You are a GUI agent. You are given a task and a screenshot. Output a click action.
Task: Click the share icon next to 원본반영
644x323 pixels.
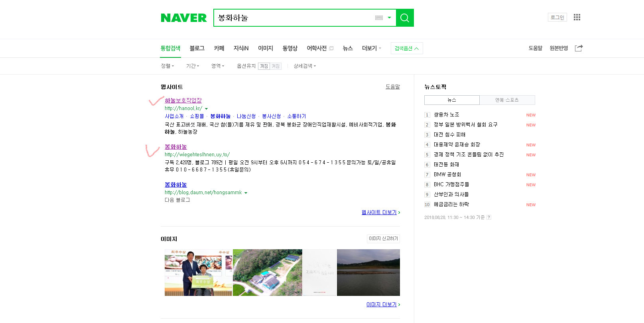[579, 48]
